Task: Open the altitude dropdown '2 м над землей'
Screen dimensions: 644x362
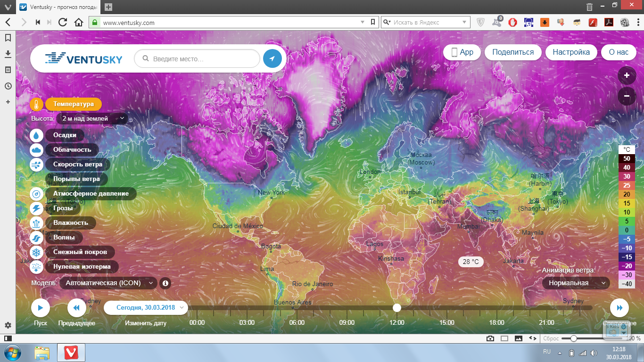Action: (x=92, y=119)
